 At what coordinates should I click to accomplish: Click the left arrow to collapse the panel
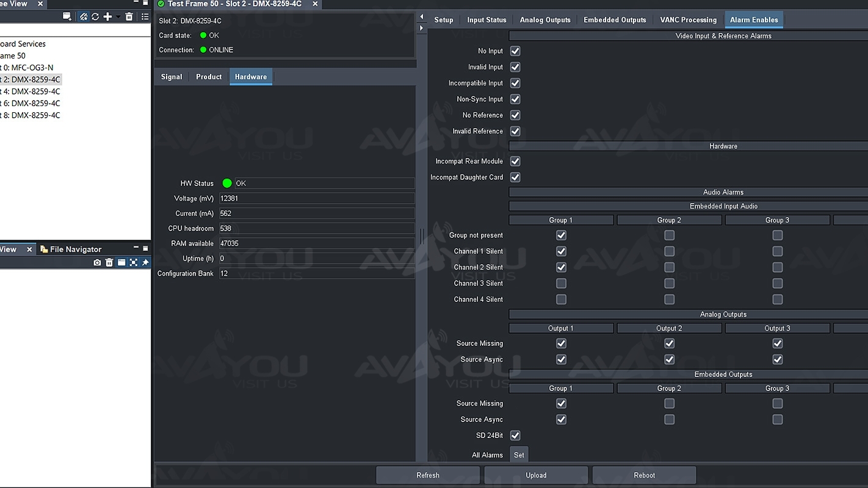point(422,16)
